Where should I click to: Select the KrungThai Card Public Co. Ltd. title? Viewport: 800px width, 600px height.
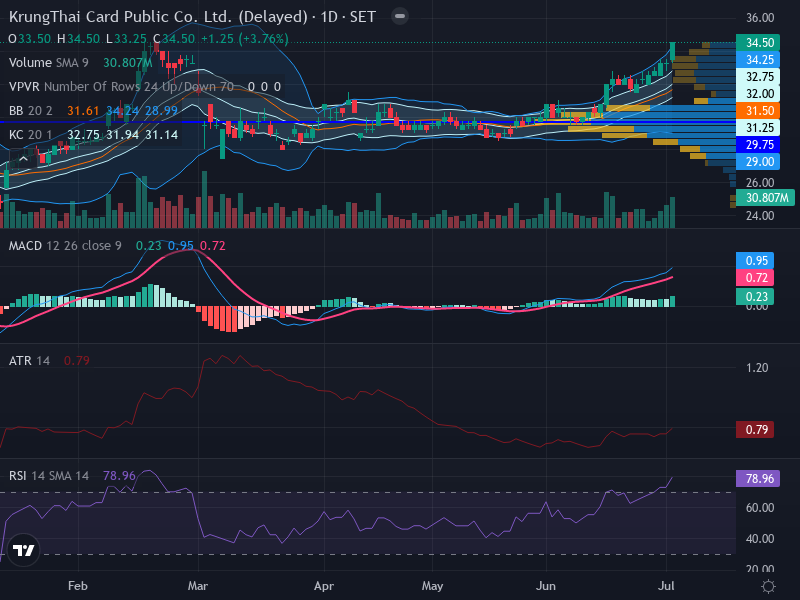[158, 17]
